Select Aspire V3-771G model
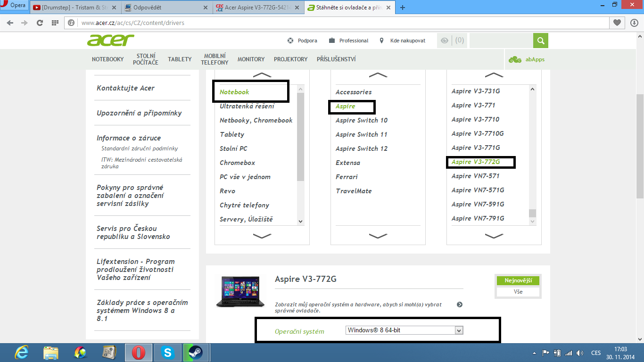 [x=476, y=148]
